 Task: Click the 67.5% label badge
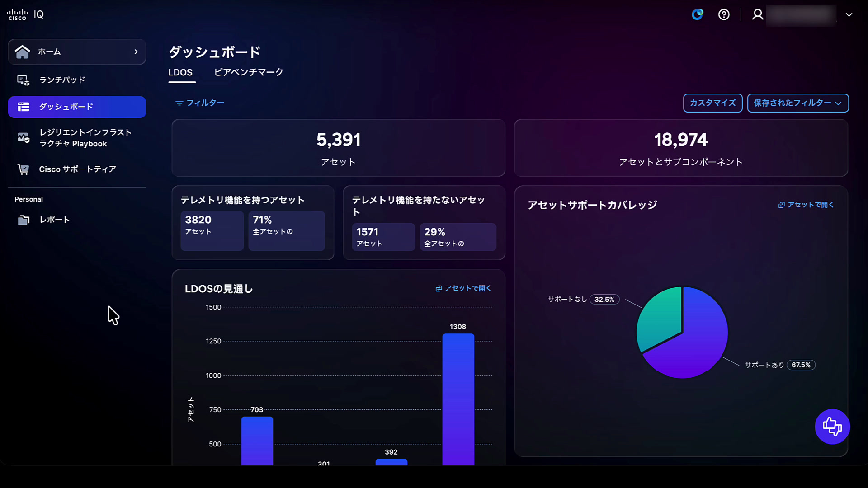tap(801, 365)
